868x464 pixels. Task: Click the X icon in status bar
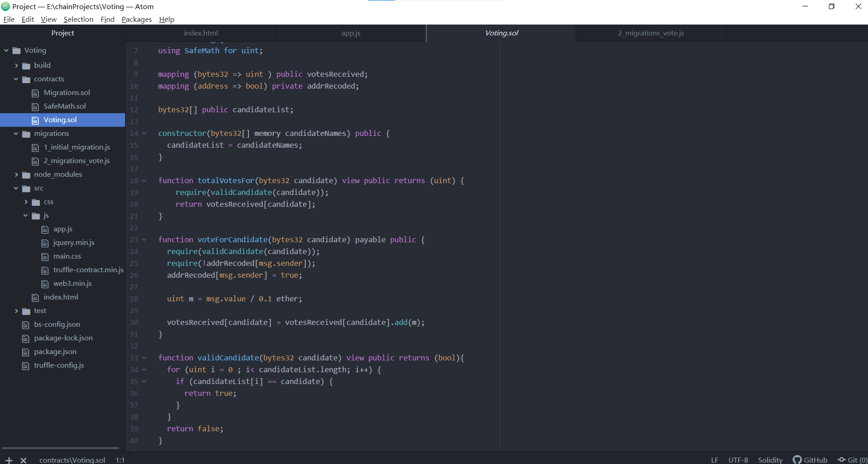coord(24,460)
